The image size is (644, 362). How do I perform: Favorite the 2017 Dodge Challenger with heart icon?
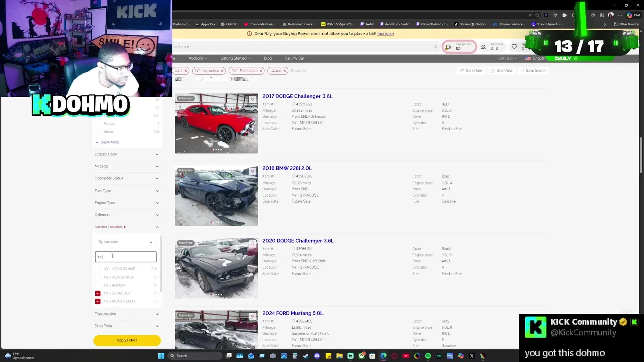tap(252, 99)
